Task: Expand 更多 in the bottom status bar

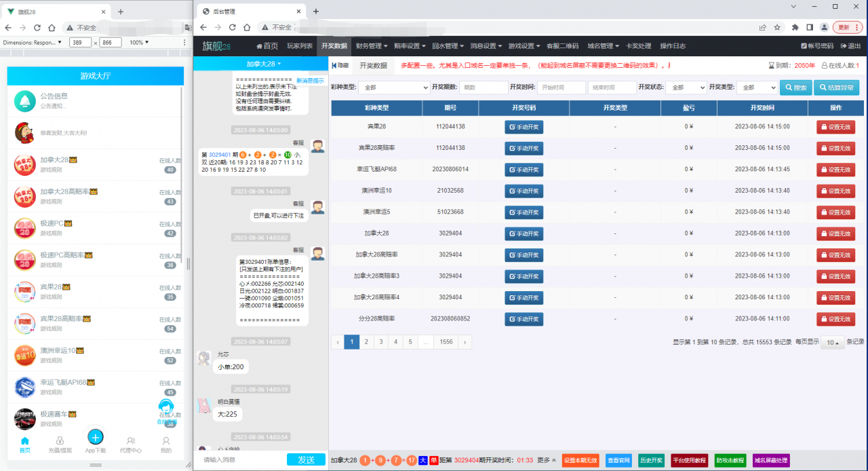Action: pyautogui.click(x=547, y=460)
